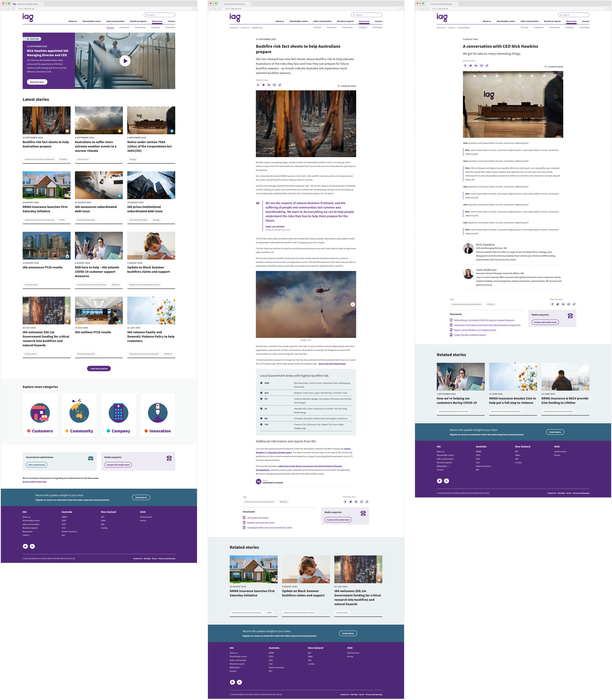Open Twitter icon in Latest stories page footer
Viewport: 612px width, 700px height.
[x=25, y=546]
